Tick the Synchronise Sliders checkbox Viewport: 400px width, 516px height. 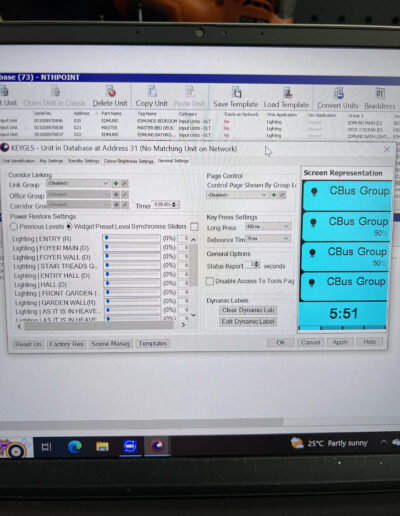coord(194,227)
